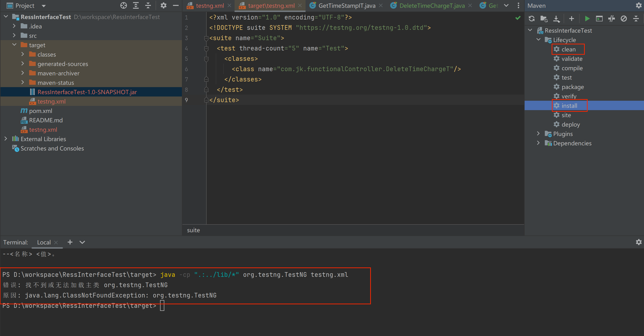Select pom.xml in project tree
Screen dimensions: 644x336
tap(40, 111)
